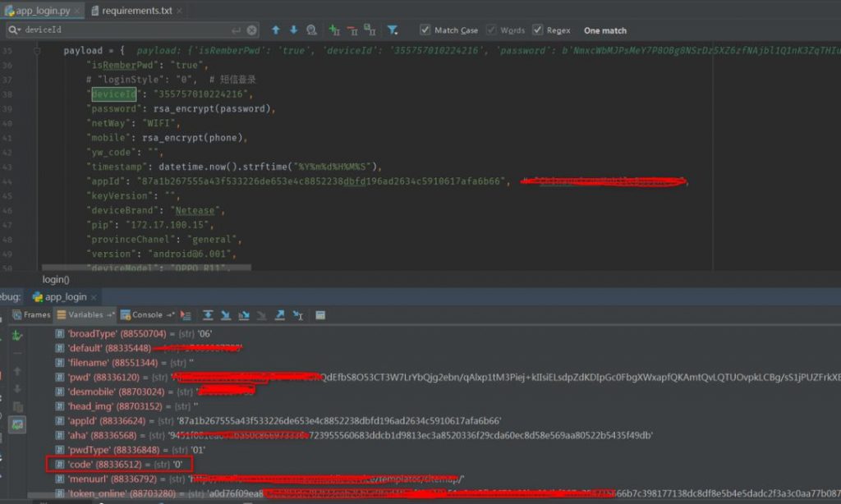
Task: Close the requirements.txt editor tab
Action: pos(179,11)
